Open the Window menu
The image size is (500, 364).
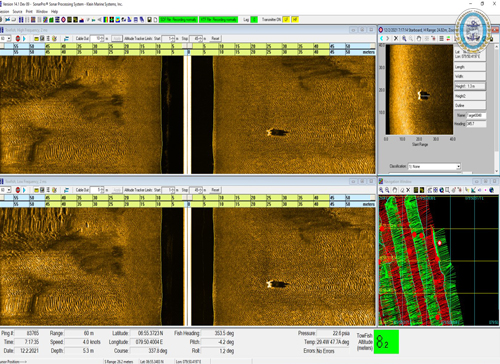click(x=42, y=11)
